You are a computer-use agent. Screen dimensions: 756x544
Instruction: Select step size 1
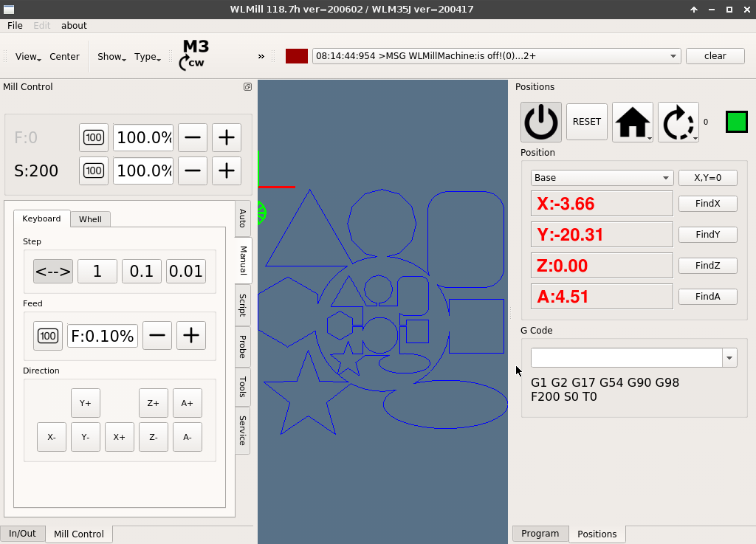tap(97, 272)
